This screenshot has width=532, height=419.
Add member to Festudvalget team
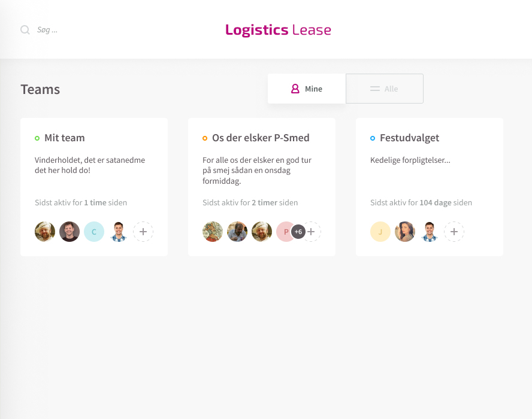click(x=454, y=232)
